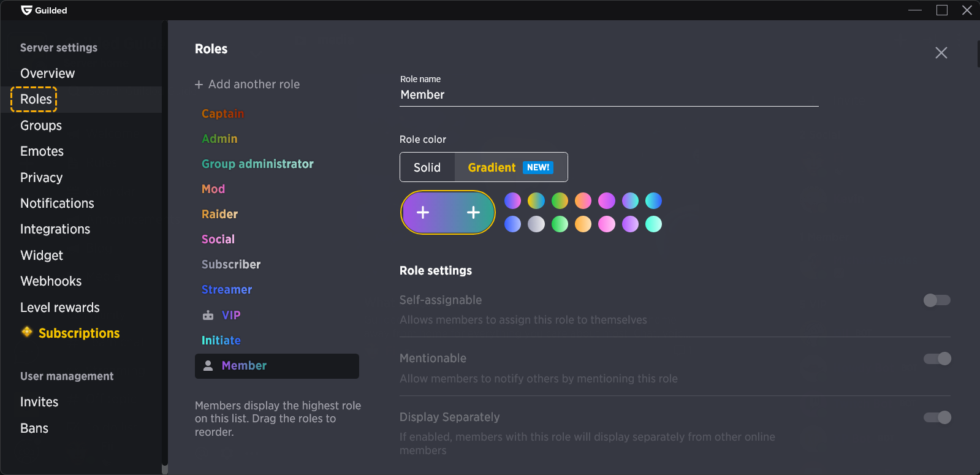Click the plus icon beside Add another role
Viewport: 980px width, 475px height.
click(199, 85)
